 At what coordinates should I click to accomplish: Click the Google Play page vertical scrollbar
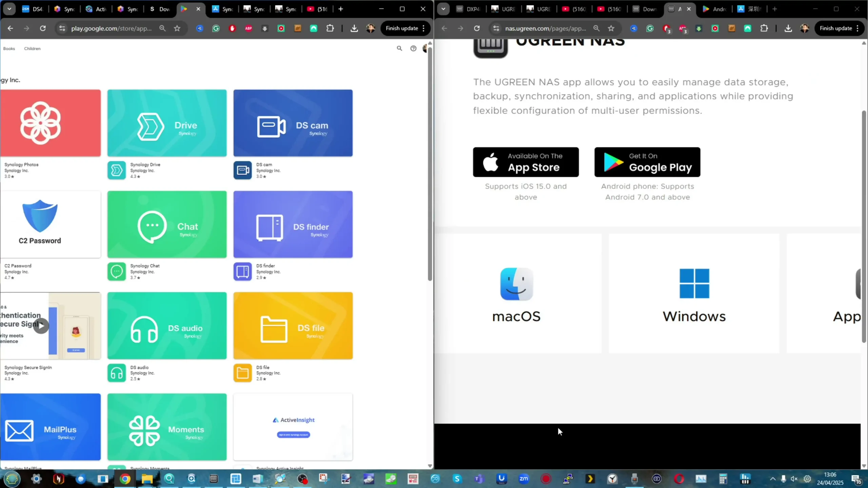coord(430,164)
